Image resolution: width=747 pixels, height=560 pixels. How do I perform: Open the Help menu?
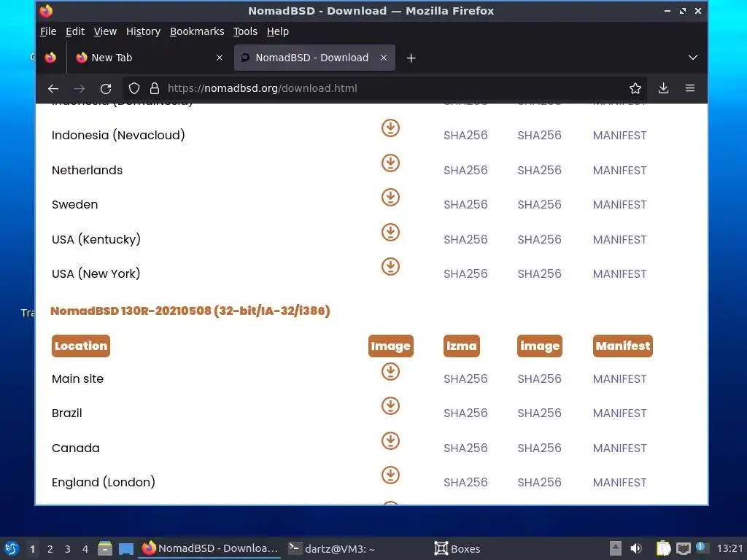(x=278, y=31)
